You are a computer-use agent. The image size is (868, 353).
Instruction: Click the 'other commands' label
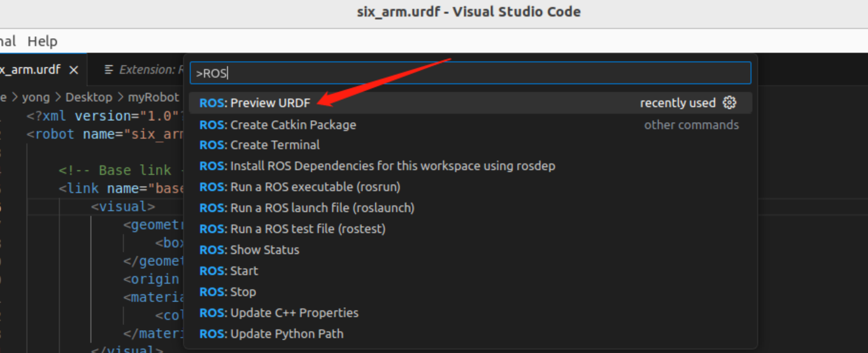692,125
